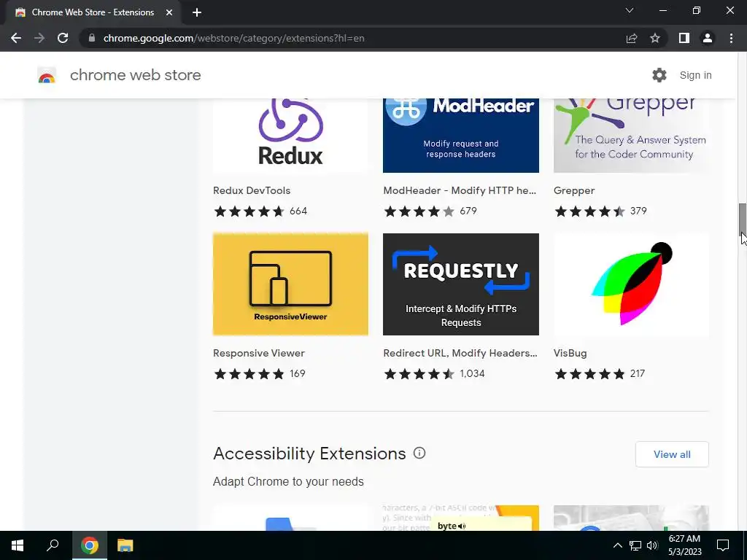Click the address bar URL
This screenshot has width=747, height=560.
tap(234, 38)
